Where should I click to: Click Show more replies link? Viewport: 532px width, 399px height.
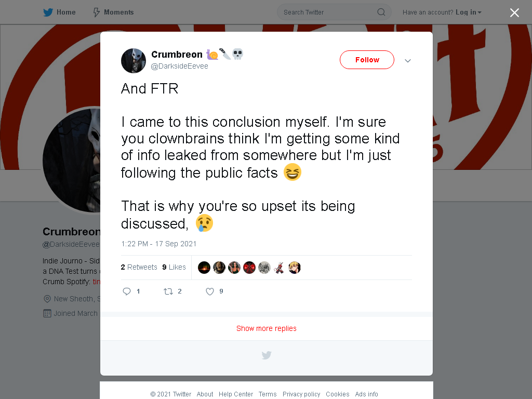[267, 328]
